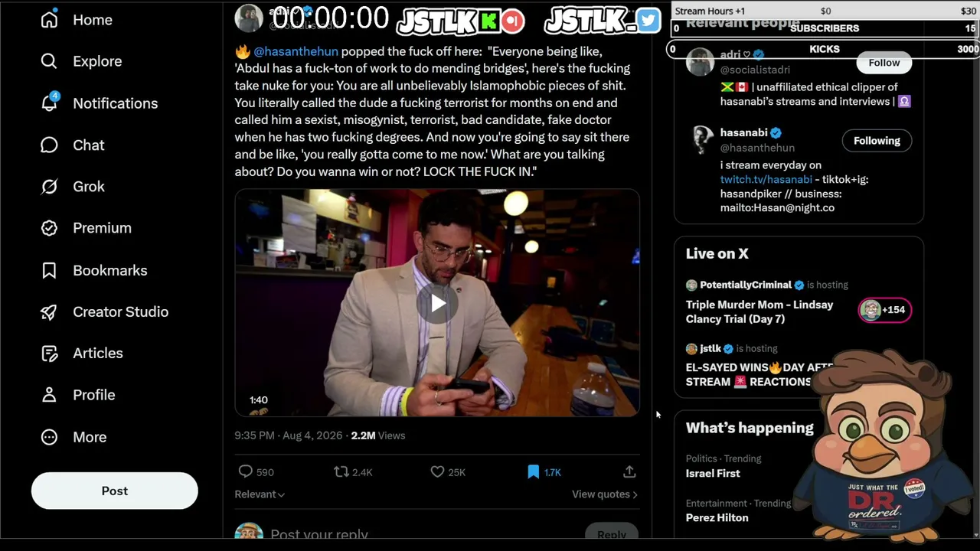Open the Notifications bell icon

[x=49, y=103]
